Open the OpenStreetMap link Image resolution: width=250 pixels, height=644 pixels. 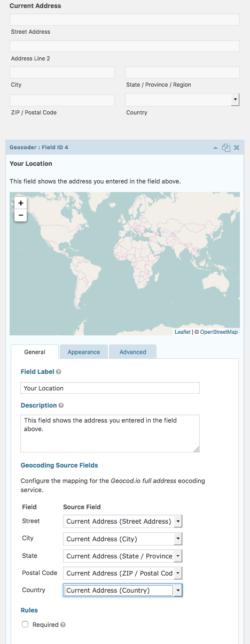(x=218, y=332)
